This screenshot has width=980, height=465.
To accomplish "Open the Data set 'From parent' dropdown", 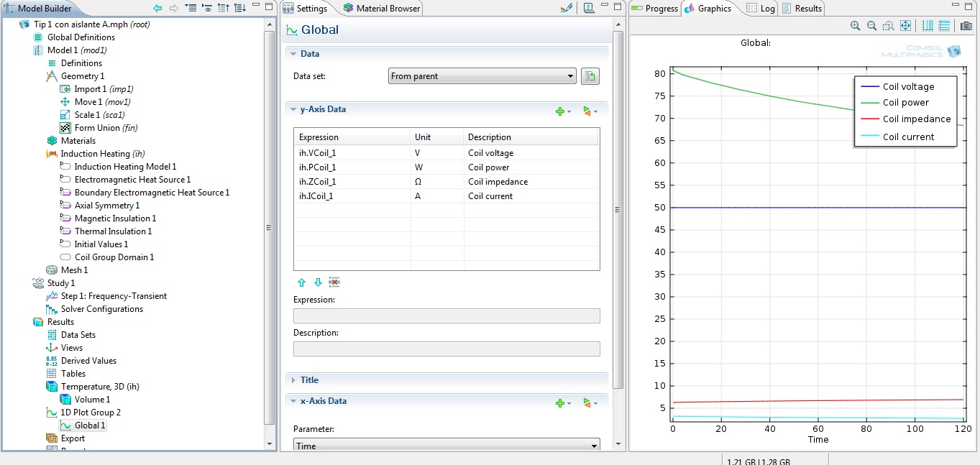I will [x=482, y=76].
